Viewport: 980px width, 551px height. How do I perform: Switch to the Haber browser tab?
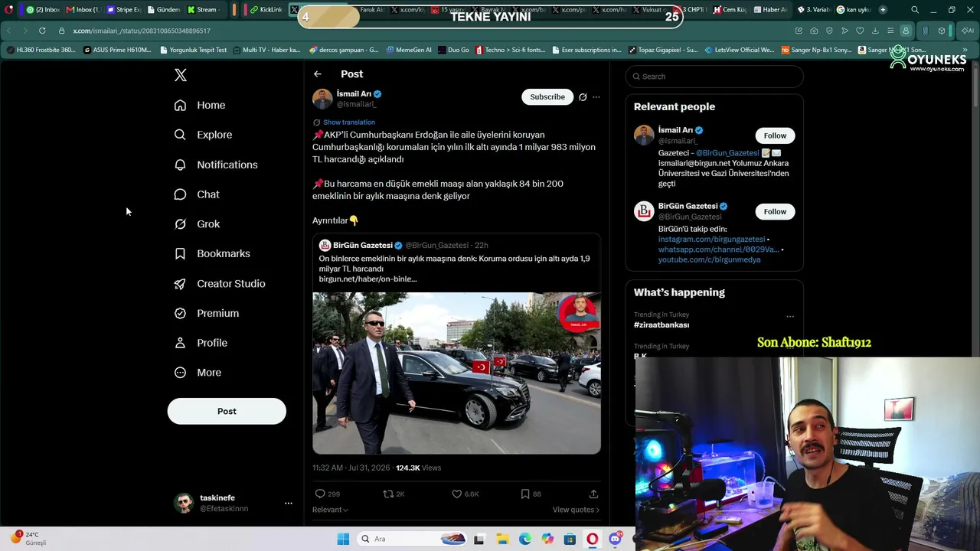(x=770, y=10)
